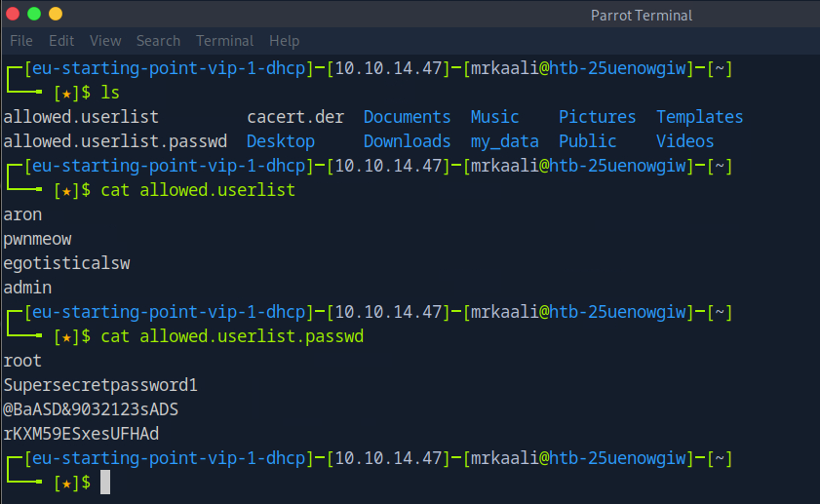Open the File menu

20,41
